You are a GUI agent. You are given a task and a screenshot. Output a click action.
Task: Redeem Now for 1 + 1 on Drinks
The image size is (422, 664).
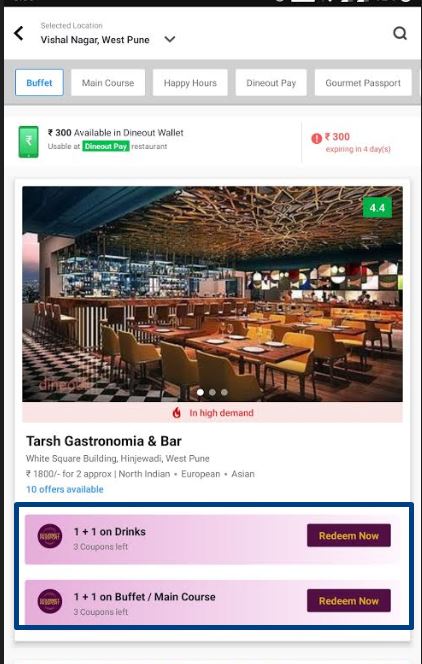tap(349, 535)
